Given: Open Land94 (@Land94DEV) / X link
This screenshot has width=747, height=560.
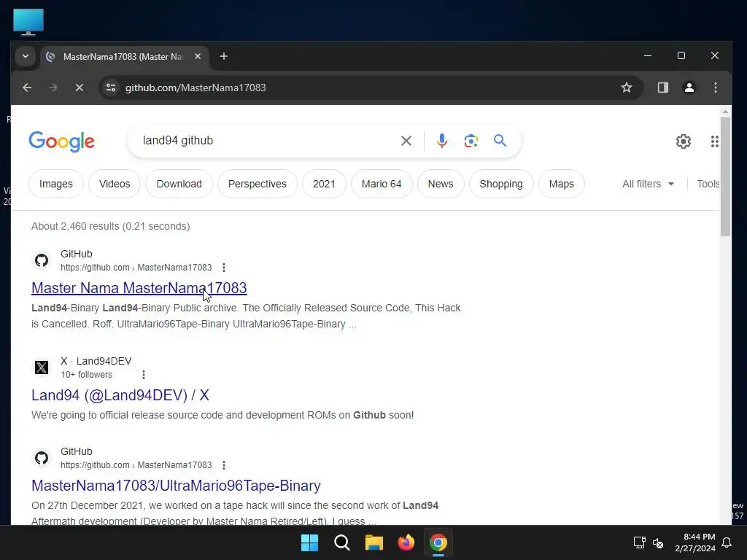Looking at the screenshot, I should point(120,395).
